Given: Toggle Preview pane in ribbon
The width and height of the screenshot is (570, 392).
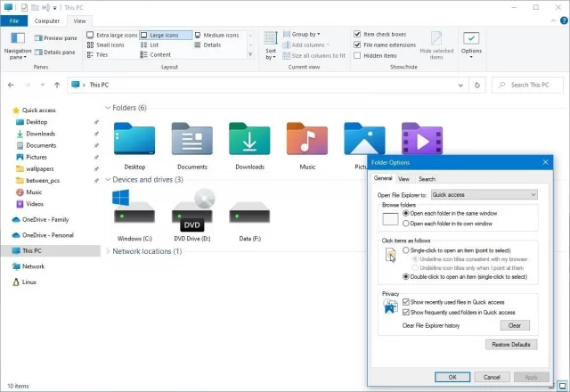Looking at the screenshot, I should pyautogui.click(x=55, y=37).
